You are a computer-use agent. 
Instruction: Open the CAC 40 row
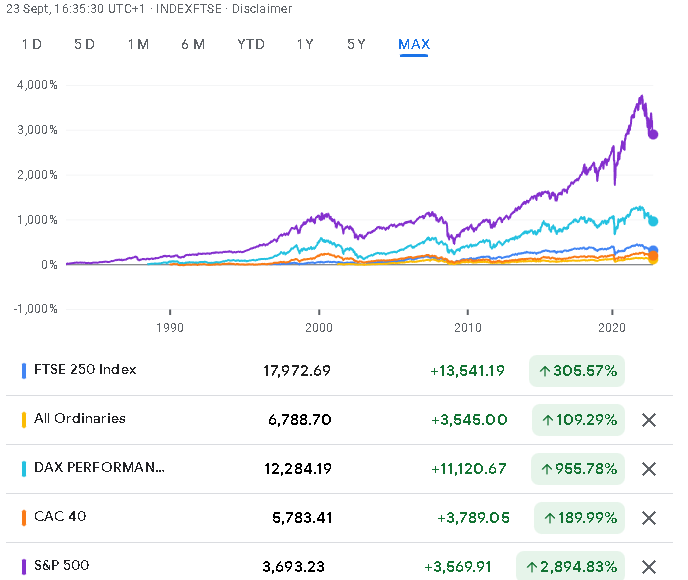pyautogui.click(x=339, y=518)
